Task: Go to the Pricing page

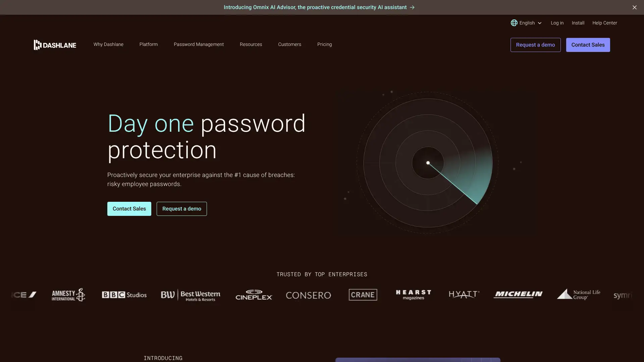Action: point(324,44)
